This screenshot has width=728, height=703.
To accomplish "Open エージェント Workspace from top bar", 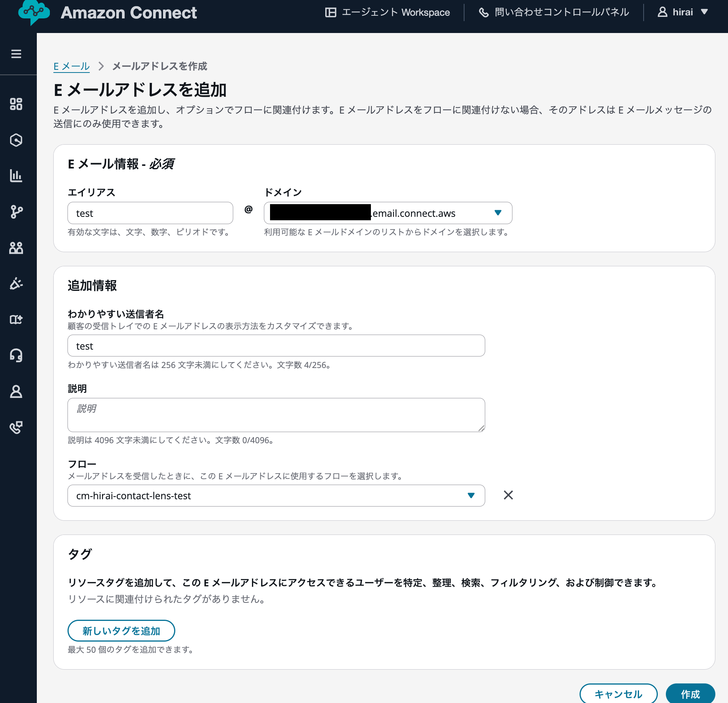I will coord(387,12).
